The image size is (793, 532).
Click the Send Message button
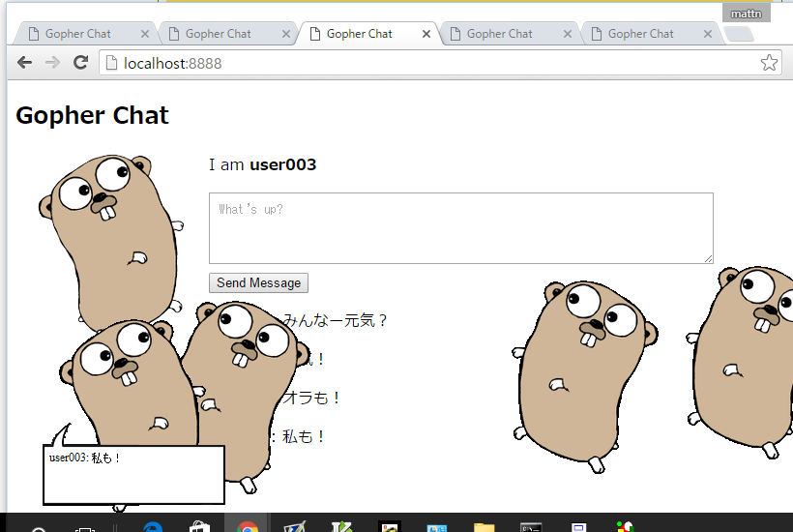click(258, 282)
